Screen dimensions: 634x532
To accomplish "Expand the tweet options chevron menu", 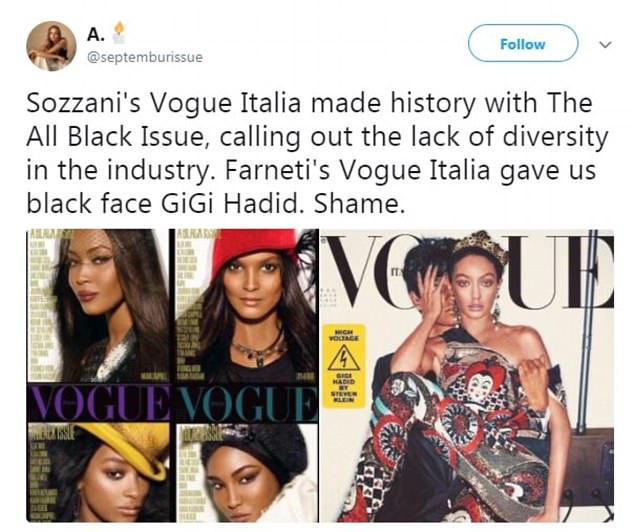I will tap(604, 45).
